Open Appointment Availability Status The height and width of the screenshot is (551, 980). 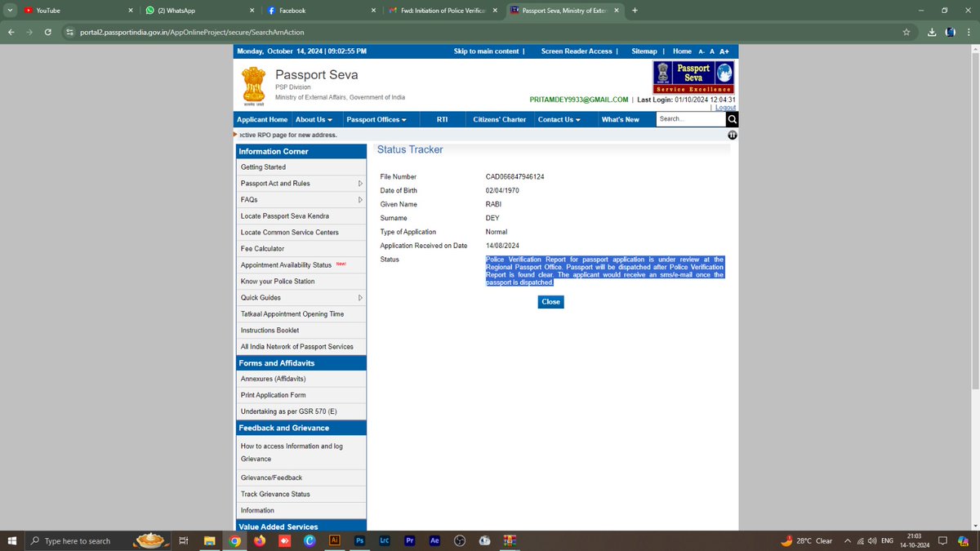point(286,265)
